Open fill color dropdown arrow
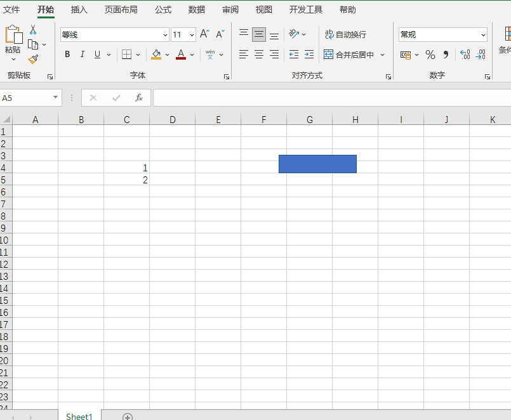Screen dimensions: 511x420 167,55
